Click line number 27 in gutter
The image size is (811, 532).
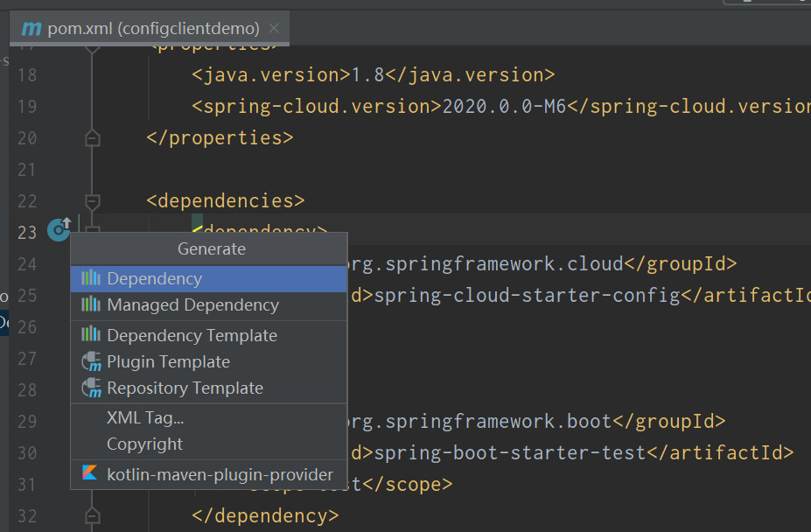[x=27, y=359]
